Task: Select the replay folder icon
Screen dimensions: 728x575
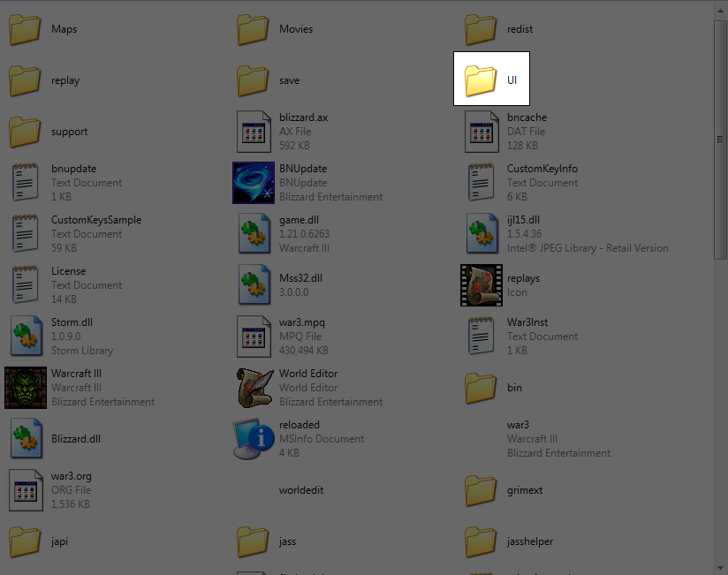Action: point(25,80)
